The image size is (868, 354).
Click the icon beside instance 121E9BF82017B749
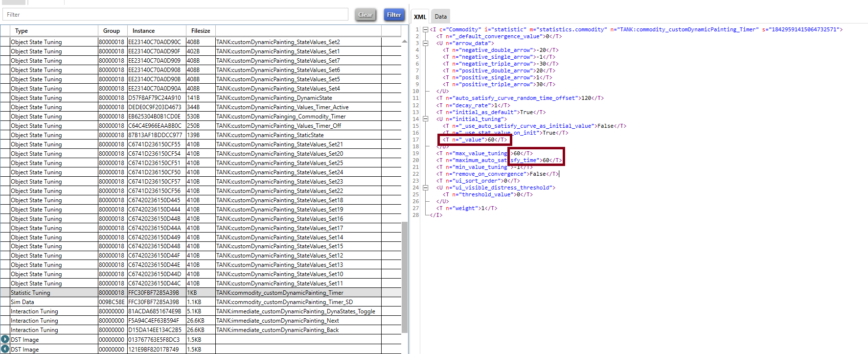pos(5,349)
